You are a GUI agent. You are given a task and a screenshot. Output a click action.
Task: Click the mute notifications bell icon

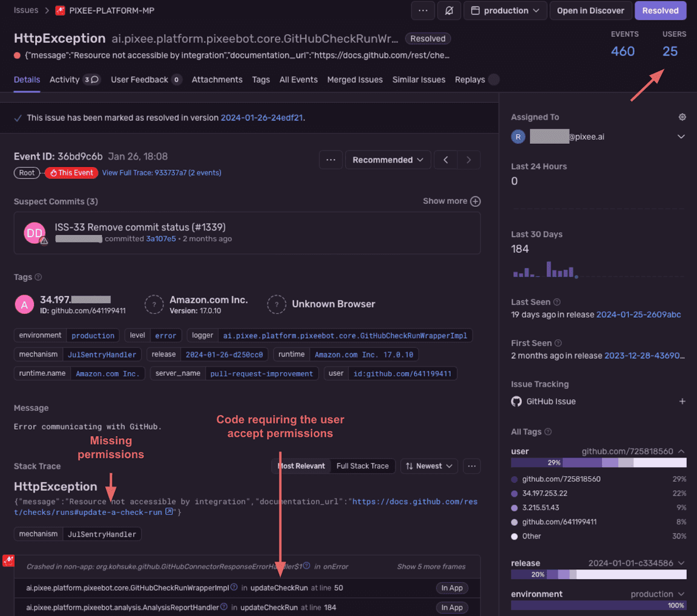449,11
